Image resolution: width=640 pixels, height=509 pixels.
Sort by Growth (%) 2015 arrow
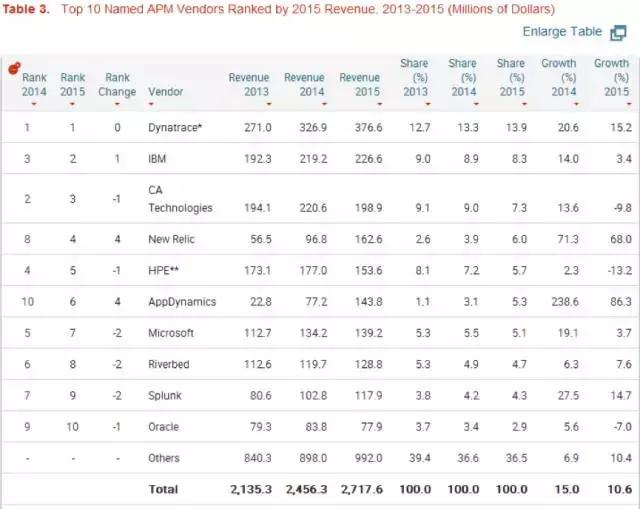click(x=611, y=104)
